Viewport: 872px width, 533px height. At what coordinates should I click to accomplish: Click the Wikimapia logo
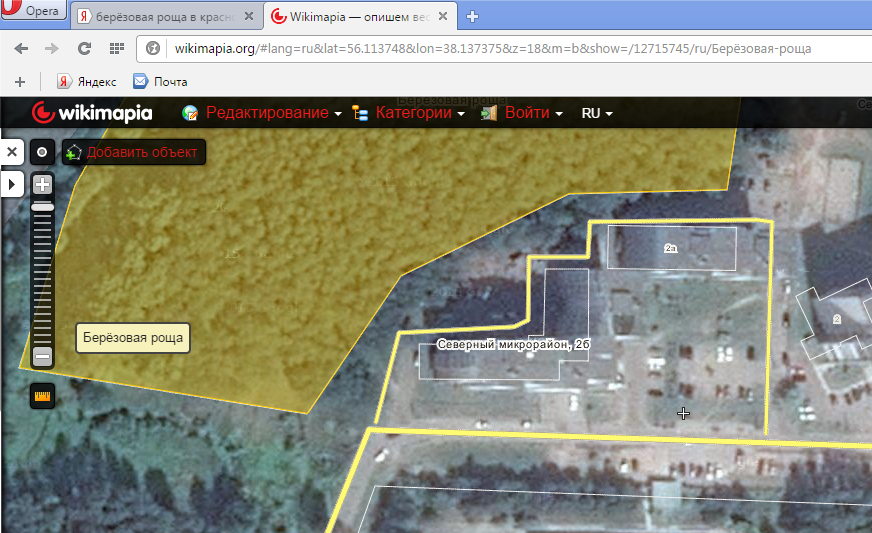pos(92,113)
